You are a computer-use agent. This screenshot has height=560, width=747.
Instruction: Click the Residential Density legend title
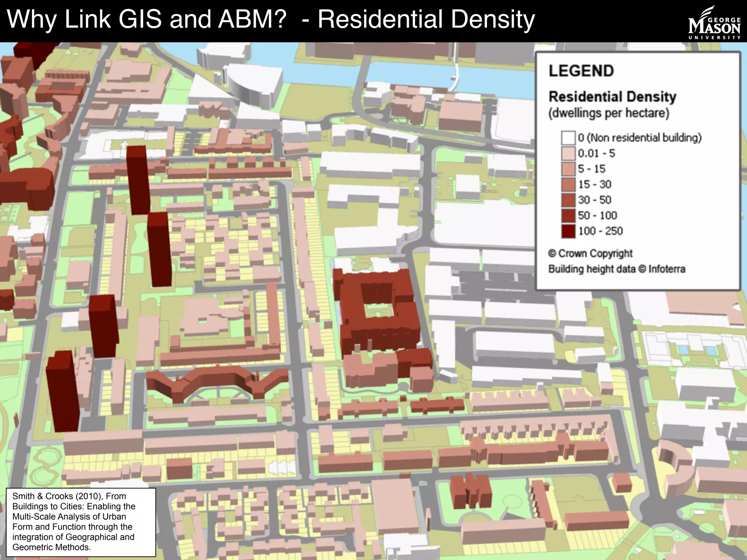pyautogui.click(x=612, y=97)
